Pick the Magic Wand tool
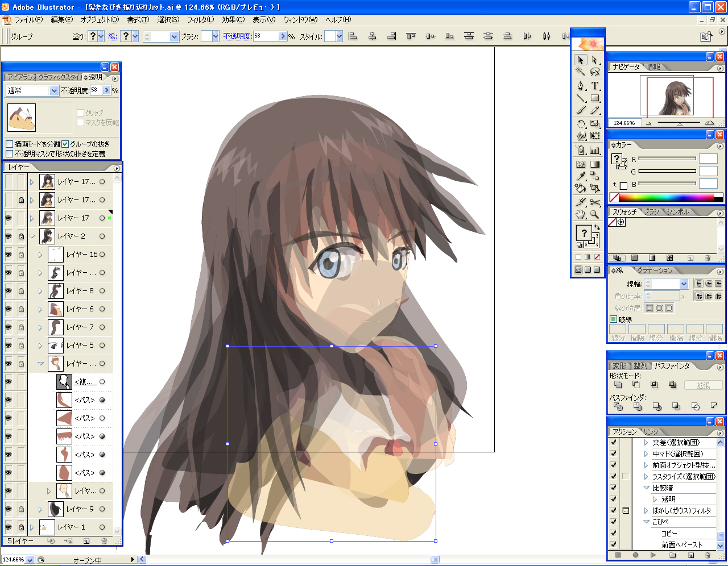The image size is (728, 566). pyautogui.click(x=580, y=72)
